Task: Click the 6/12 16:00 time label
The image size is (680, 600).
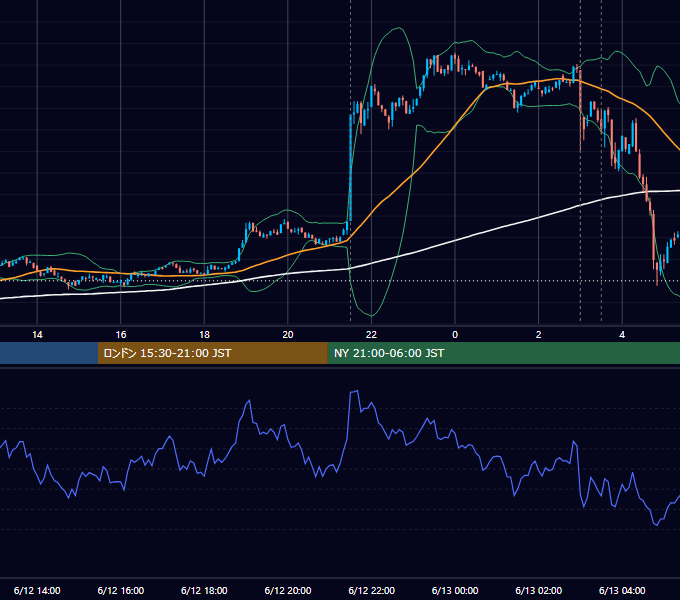Action: pyautogui.click(x=121, y=590)
